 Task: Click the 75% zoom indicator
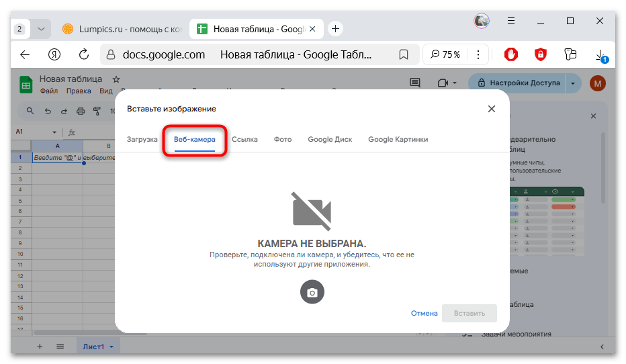446,54
